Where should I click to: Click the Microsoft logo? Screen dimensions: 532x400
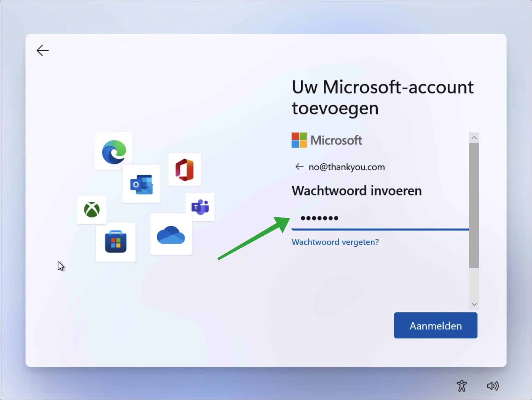pyautogui.click(x=327, y=140)
